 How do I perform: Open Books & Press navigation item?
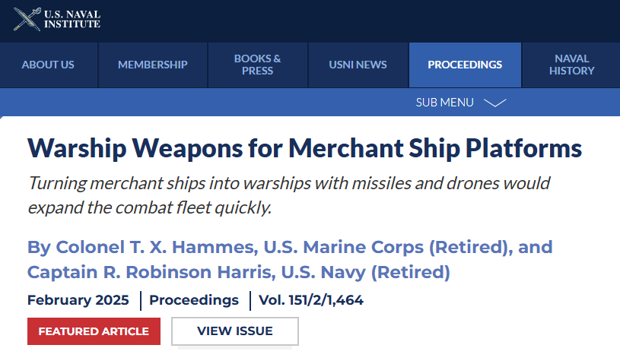point(257,65)
